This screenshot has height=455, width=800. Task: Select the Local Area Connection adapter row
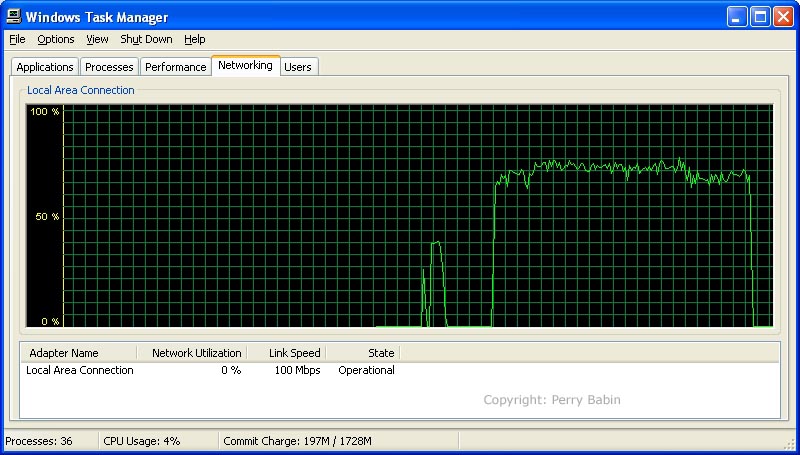coord(210,370)
